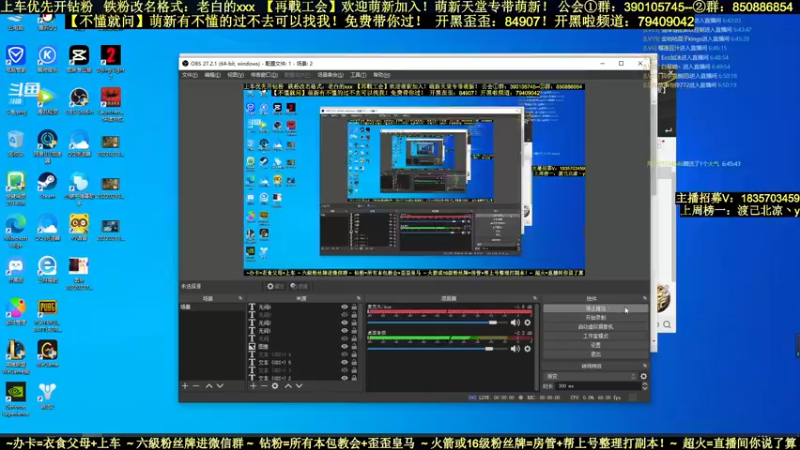Open the Kugou music K icon
The height and width of the screenshot is (450, 800).
(x=47, y=55)
